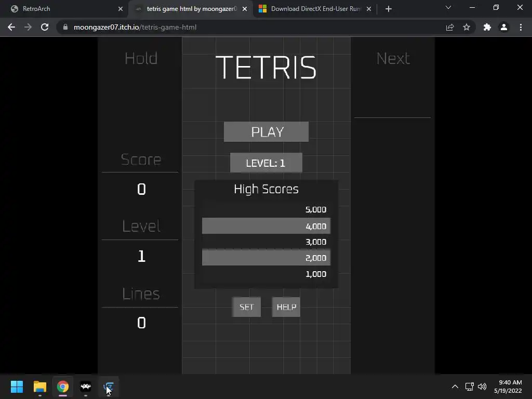Viewport: 532px width, 399px height.
Task: Select the 4,000 high score row
Action: [x=266, y=226]
